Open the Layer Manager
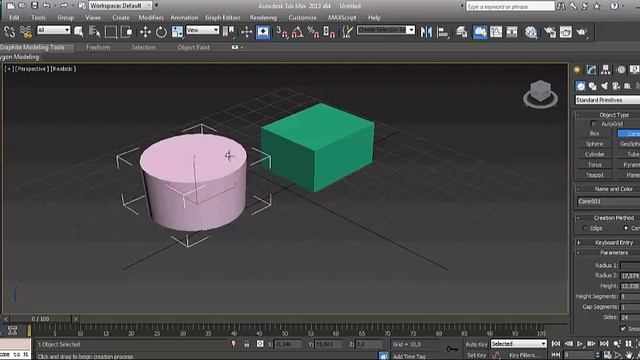 [462, 32]
